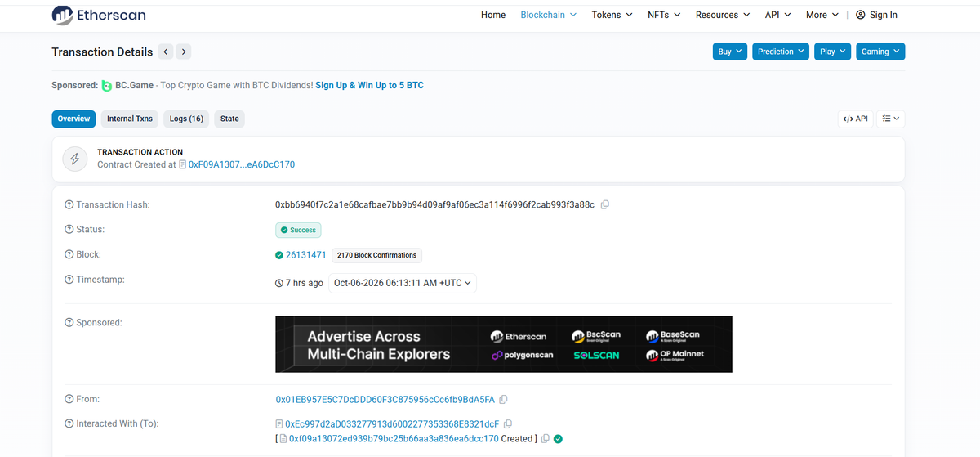
Task: Click Sign Up & Win Up to 5 BTC link
Action: 369,85
